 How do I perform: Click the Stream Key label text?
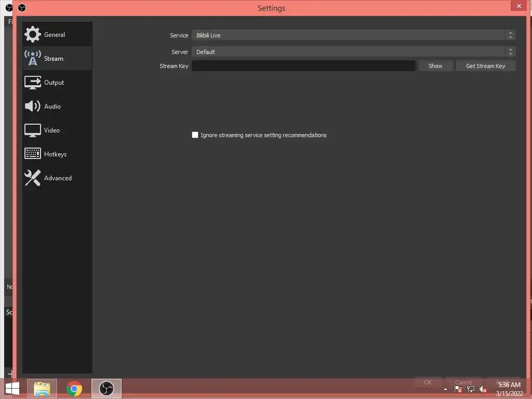(174, 66)
